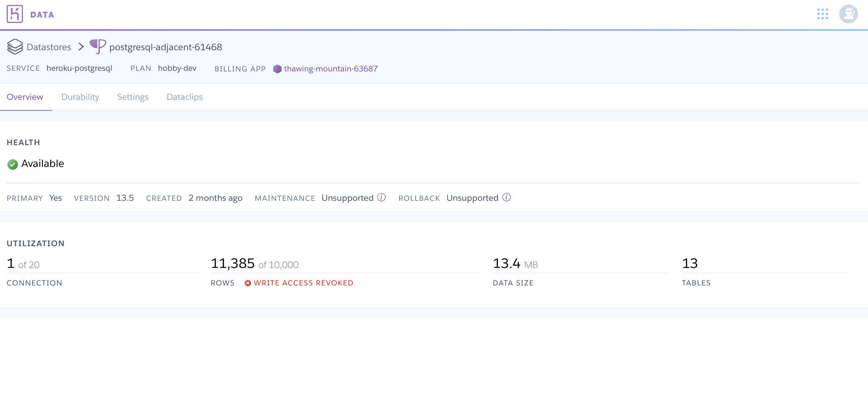The height and width of the screenshot is (404, 868).
Task: Click the WRITE ACCESS REVOKED warning text
Action: tap(303, 283)
